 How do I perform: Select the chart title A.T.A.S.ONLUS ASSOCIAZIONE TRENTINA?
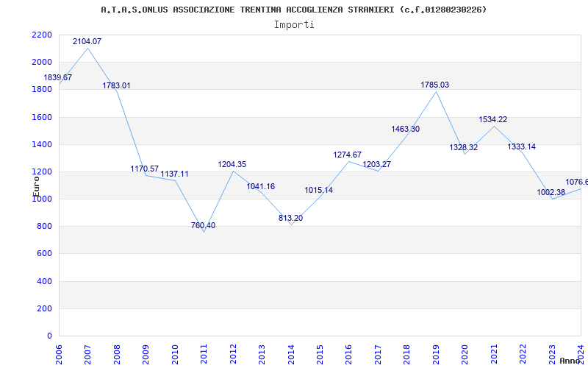click(293, 10)
